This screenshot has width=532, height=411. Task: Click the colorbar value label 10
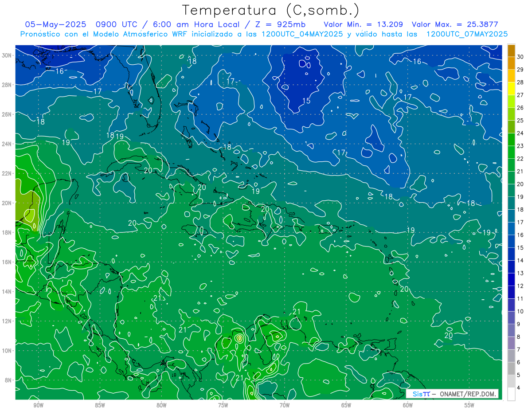pos(520,311)
